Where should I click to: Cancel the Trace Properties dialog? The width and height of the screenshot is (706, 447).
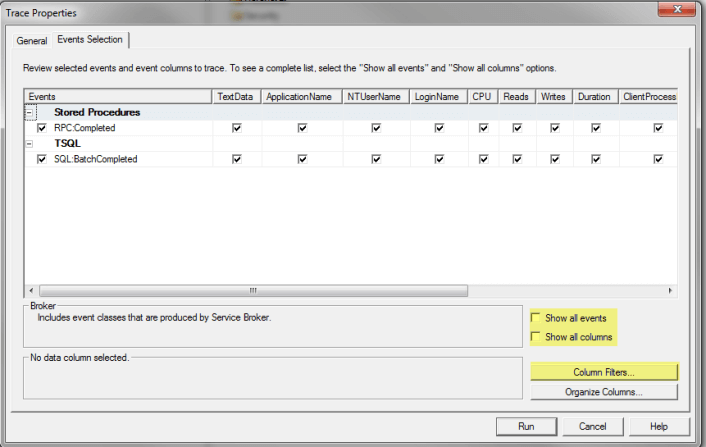click(593, 426)
